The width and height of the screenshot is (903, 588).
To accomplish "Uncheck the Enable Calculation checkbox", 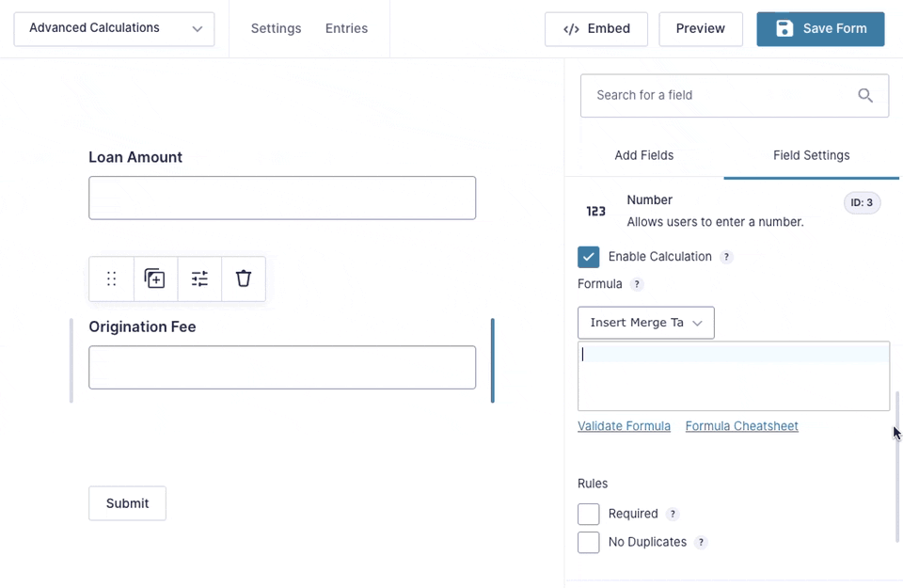I will pyautogui.click(x=589, y=257).
